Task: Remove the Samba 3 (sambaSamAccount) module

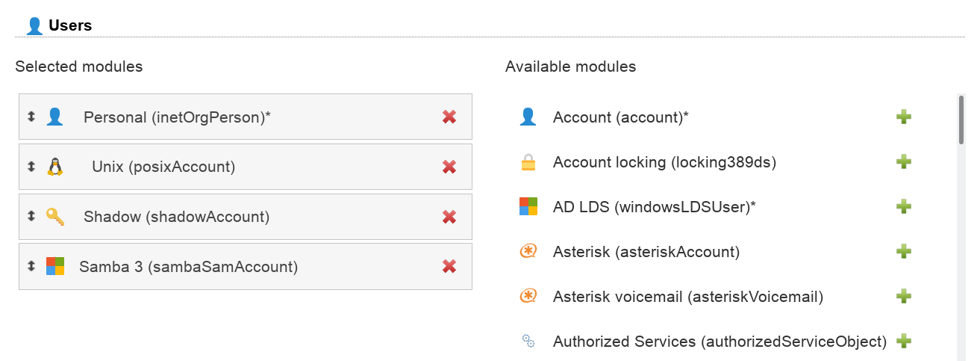Action: [449, 266]
